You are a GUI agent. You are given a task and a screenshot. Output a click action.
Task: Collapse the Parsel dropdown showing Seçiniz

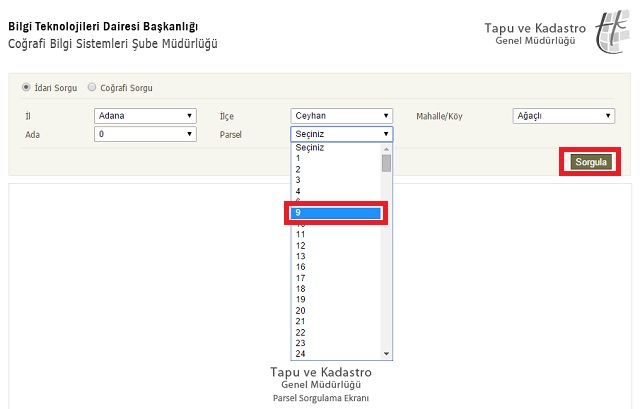(342, 134)
